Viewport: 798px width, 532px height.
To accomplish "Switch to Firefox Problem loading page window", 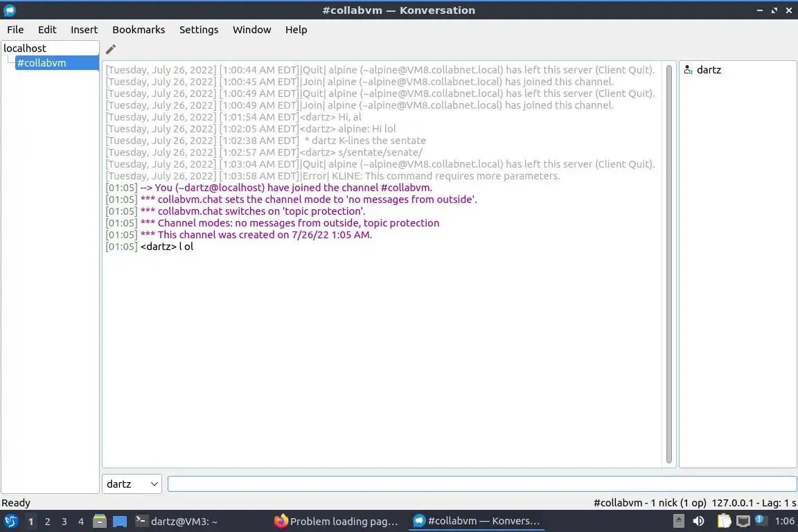I will coord(337,522).
